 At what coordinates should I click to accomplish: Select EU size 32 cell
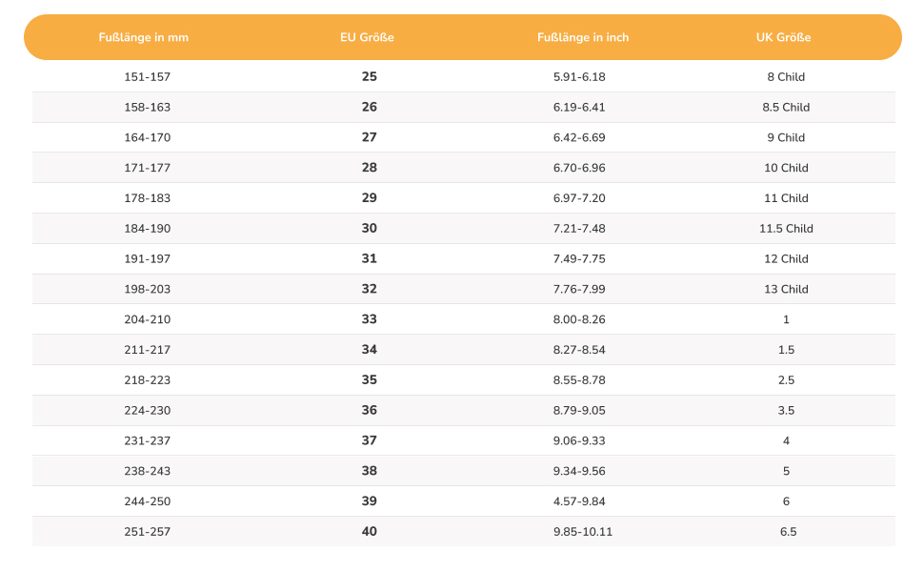click(x=370, y=289)
